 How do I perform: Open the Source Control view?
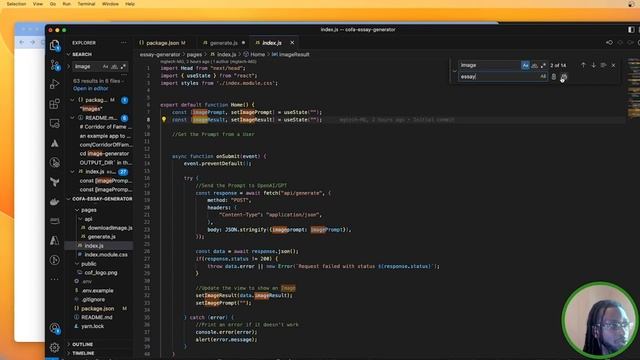(54, 65)
